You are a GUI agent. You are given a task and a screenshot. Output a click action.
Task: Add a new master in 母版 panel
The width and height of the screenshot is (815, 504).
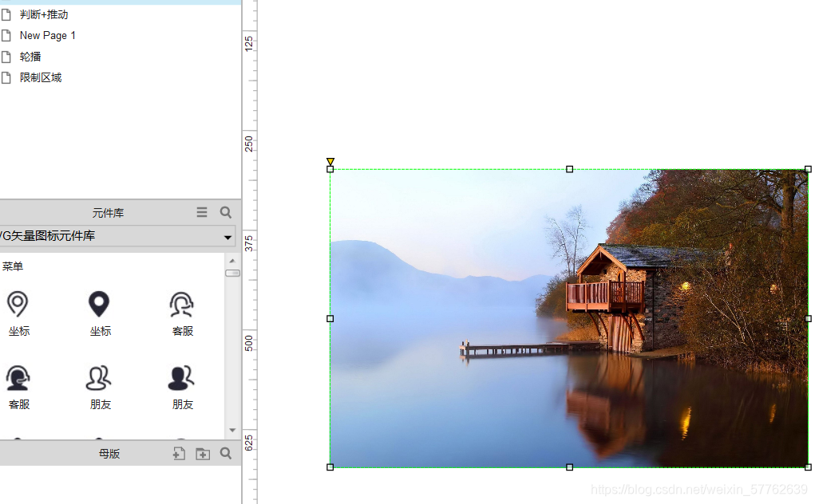point(179,454)
